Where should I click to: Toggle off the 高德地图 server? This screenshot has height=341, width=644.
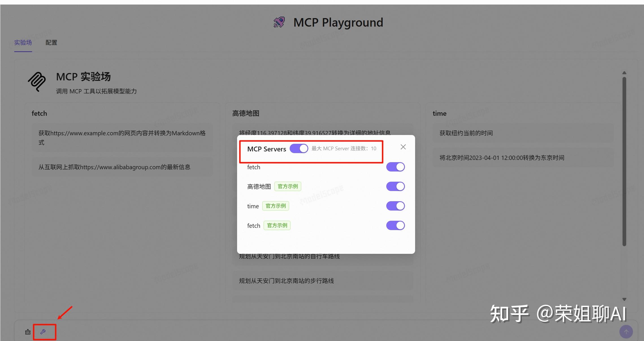click(395, 186)
